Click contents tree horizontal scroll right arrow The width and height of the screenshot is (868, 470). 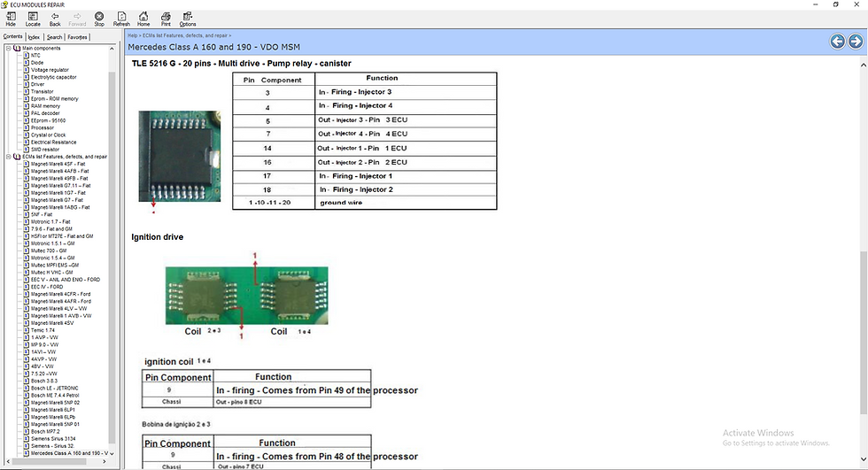point(105,461)
